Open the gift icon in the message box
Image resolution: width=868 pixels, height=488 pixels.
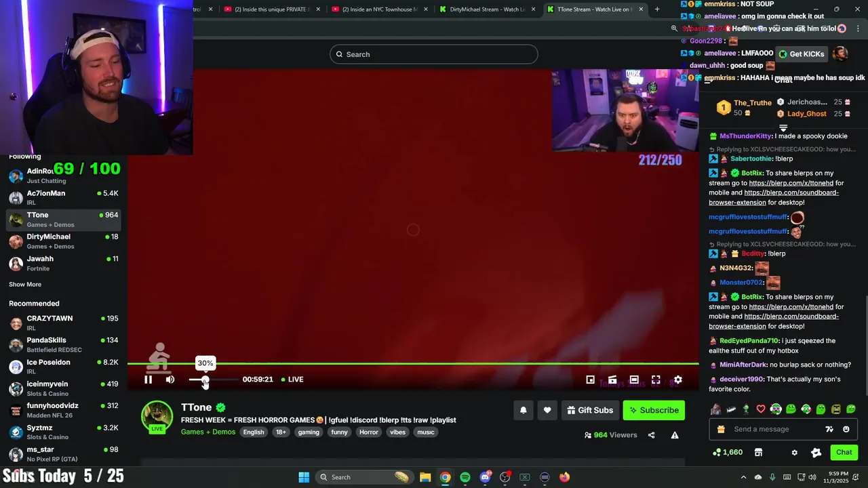point(721,429)
